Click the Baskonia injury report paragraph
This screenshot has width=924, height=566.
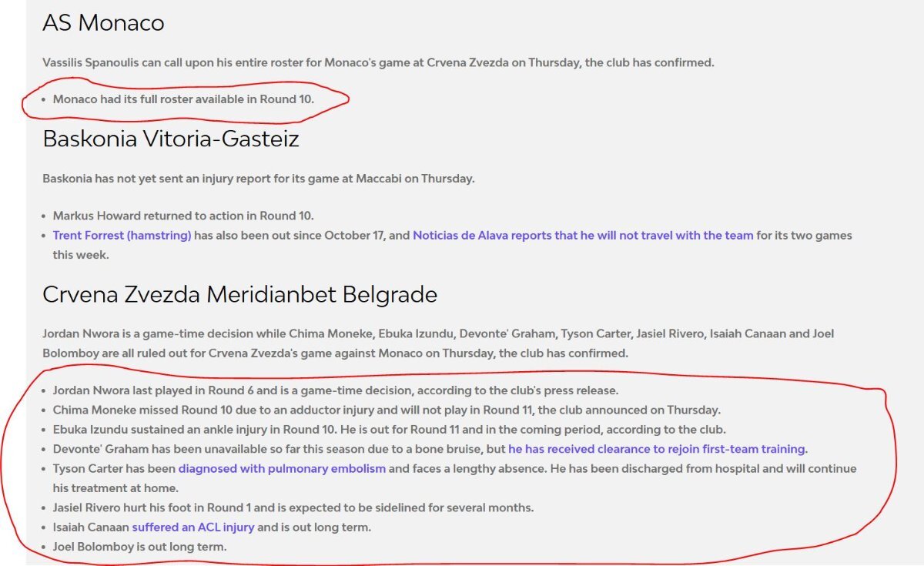click(x=259, y=179)
